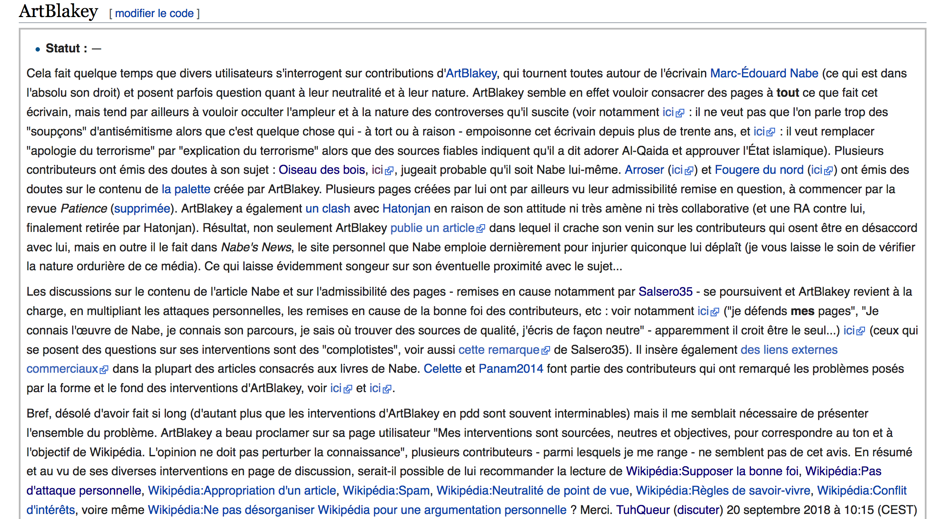Open the 'la palette' link
The image size is (944, 519).
tap(186, 189)
